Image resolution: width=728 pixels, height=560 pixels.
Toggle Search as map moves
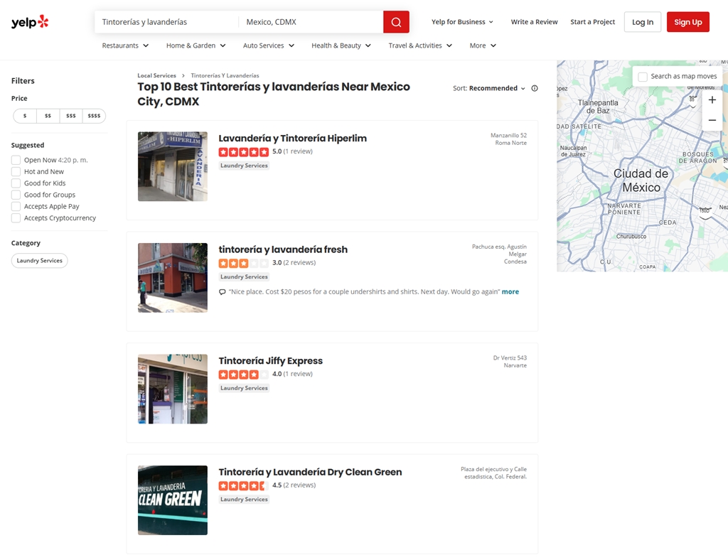(643, 77)
